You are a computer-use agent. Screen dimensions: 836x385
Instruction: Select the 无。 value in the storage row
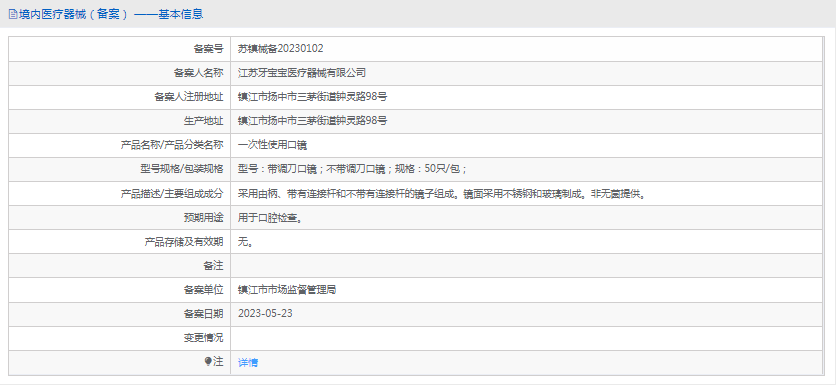245,242
